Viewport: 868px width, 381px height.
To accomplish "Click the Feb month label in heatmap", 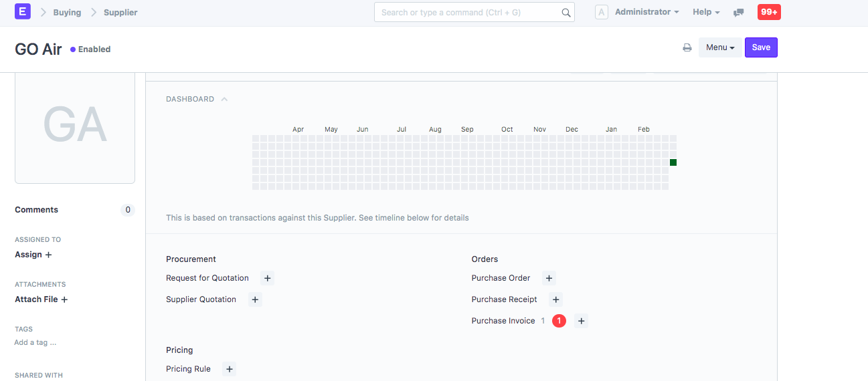I will point(643,130).
